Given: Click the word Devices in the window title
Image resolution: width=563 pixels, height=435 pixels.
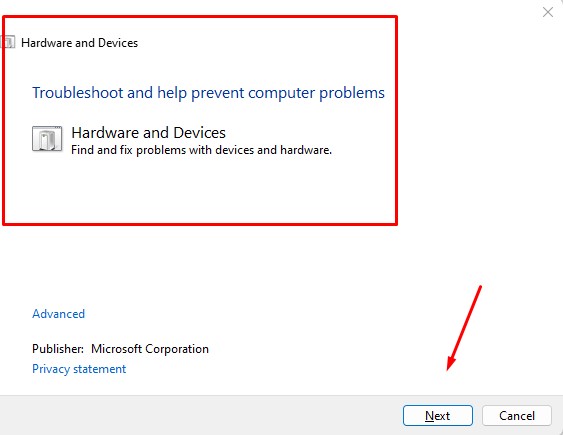Looking at the screenshot, I should (118, 43).
